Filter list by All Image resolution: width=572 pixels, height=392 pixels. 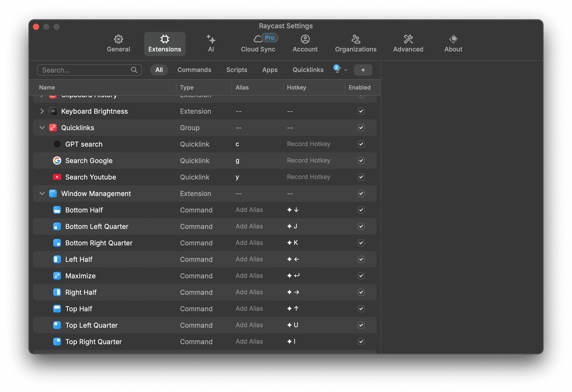[x=159, y=70]
